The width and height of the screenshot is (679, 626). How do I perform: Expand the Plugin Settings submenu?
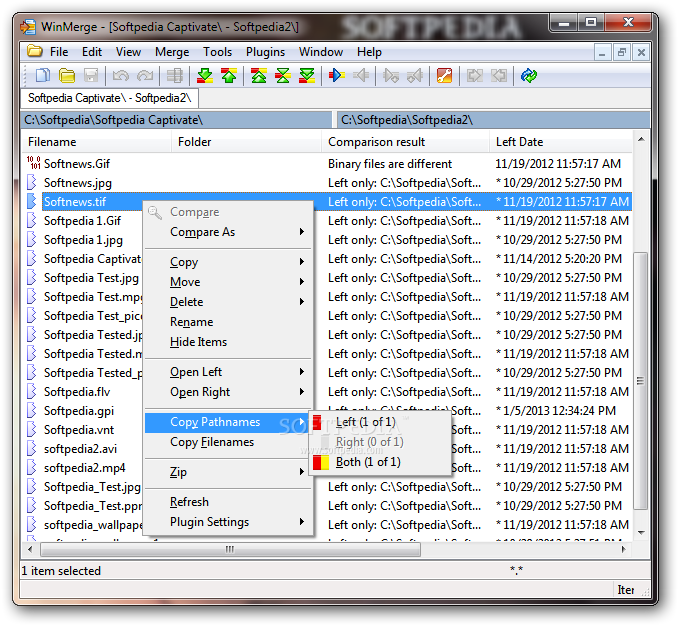point(228,522)
